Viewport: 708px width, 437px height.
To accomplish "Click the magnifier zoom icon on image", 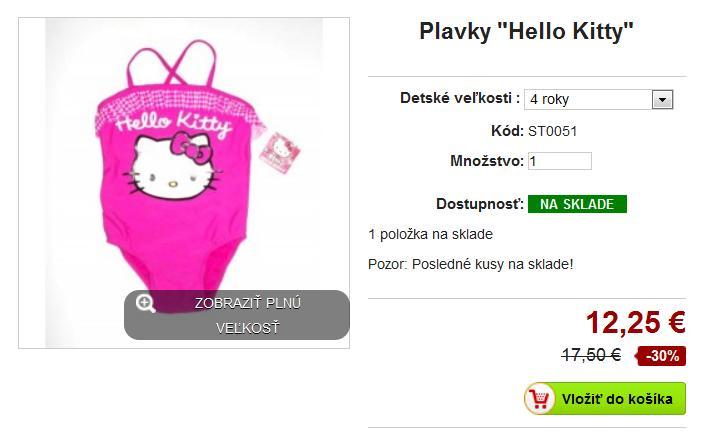I will [x=145, y=303].
